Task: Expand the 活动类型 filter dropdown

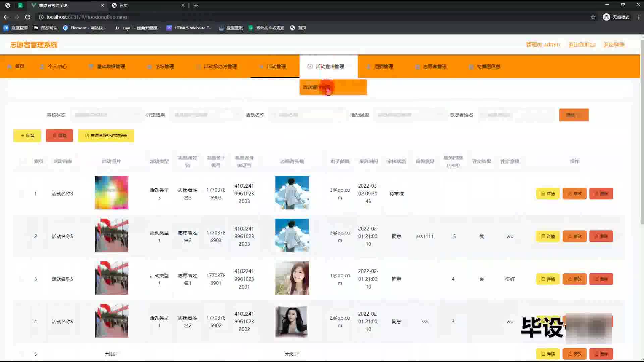Action: coord(409,115)
